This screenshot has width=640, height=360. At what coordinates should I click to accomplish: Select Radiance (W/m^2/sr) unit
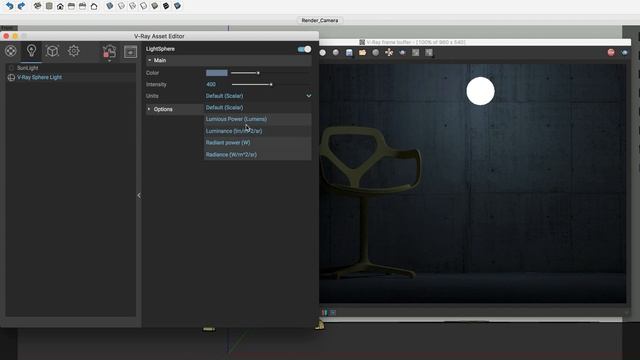pyautogui.click(x=258, y=155)
